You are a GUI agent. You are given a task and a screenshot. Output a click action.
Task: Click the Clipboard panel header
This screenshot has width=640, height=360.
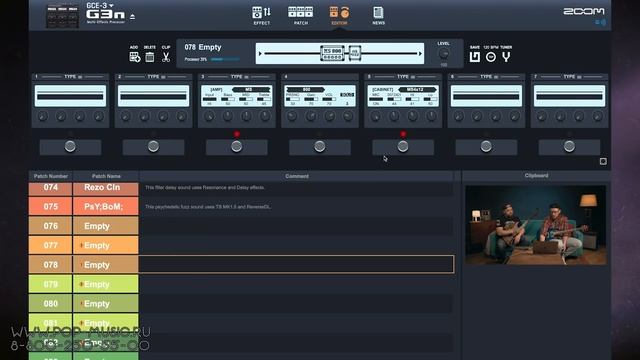(536, 176)
